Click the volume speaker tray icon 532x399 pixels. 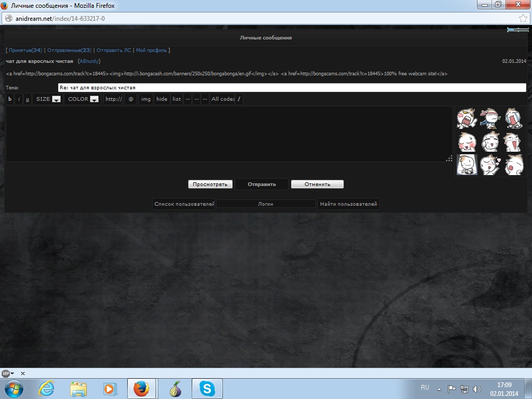[477, 389]
